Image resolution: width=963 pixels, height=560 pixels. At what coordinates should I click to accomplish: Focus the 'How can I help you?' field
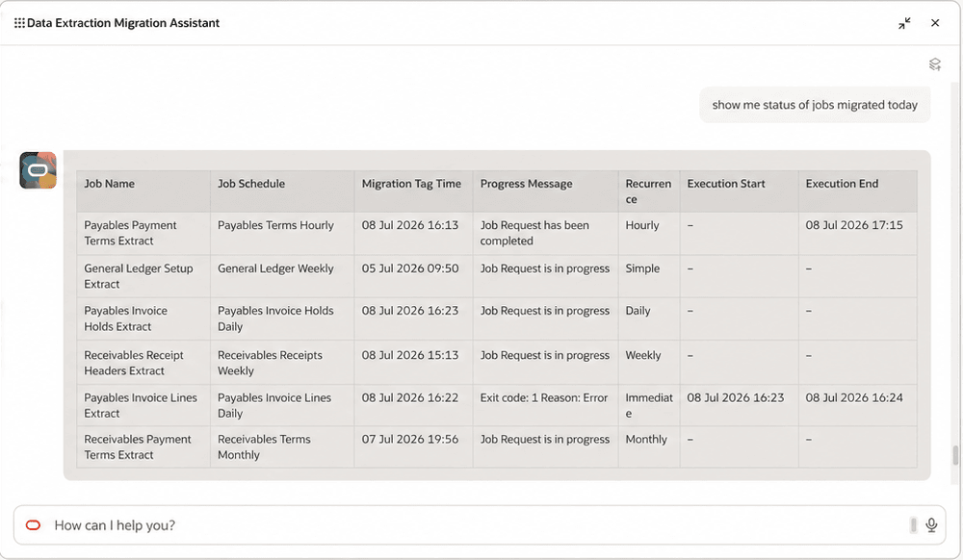tap(479, 525)
